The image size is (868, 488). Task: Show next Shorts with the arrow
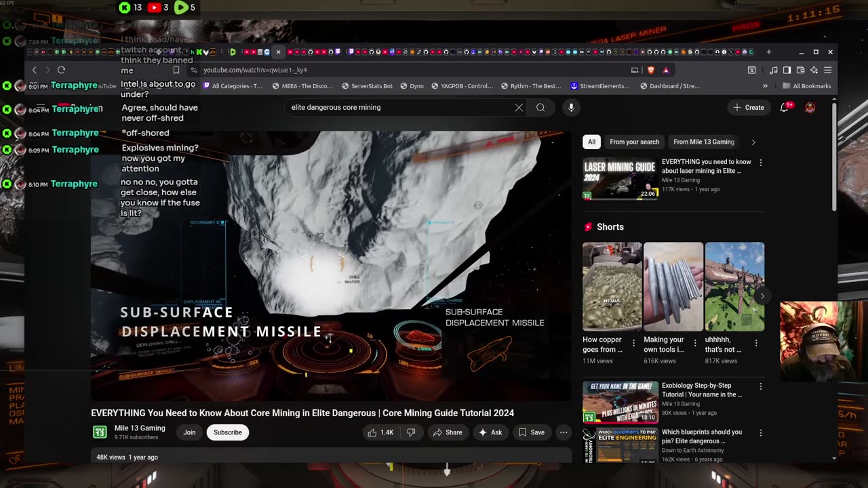762,296
